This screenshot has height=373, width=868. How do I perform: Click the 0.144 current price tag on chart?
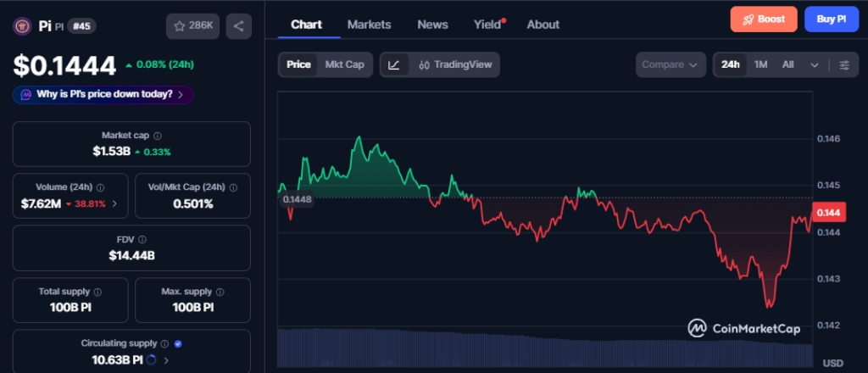[x=829, y=213]
